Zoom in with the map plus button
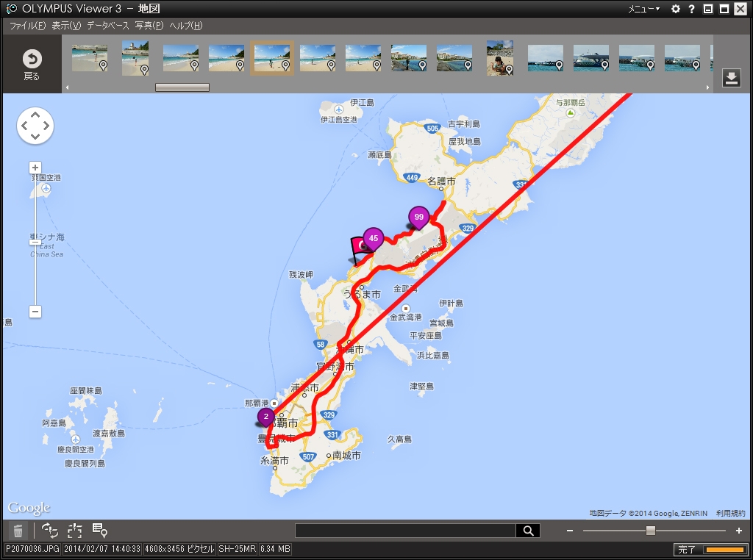 tap(35, 168)
